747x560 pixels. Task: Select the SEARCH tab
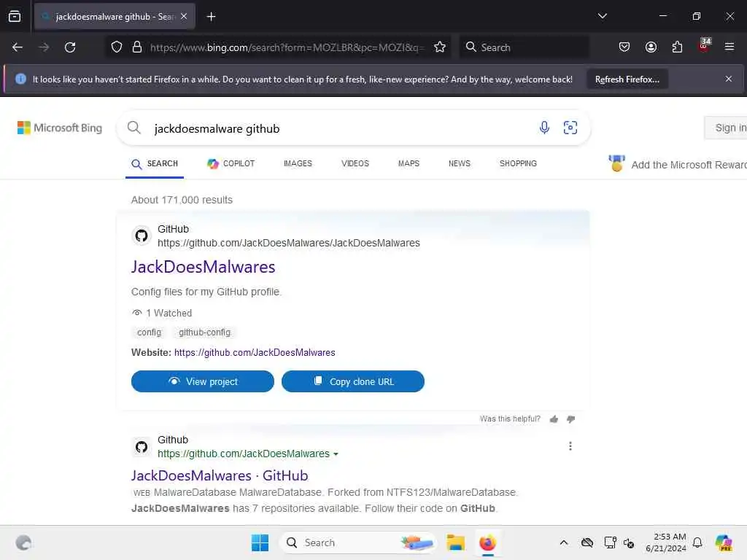coord(155,164)
